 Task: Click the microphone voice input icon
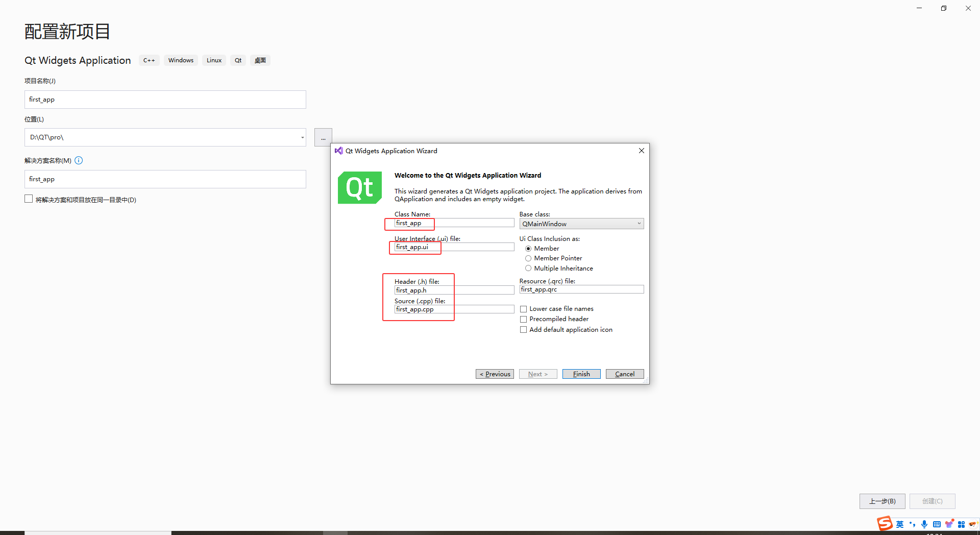[x=924, y=524]
